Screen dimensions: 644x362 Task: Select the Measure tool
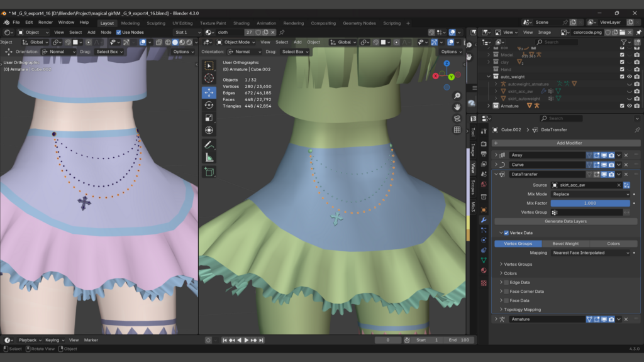(x=209, y=158)
